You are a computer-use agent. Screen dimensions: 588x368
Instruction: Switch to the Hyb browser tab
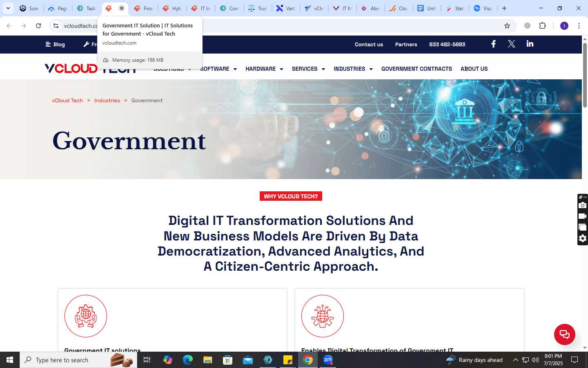coord(172,8)
